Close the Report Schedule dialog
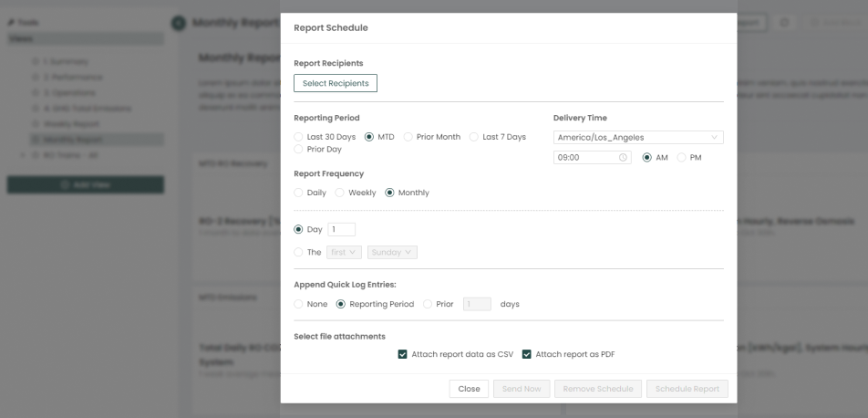Screen dimensions: 868x418 coord(469,389)
